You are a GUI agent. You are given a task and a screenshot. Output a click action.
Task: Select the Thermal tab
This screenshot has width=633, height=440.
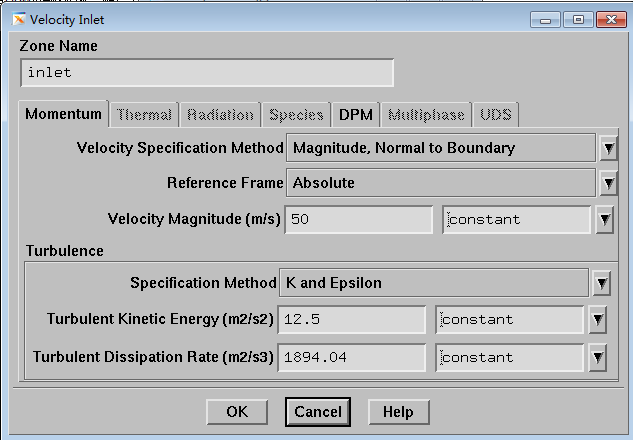[145, 115]
